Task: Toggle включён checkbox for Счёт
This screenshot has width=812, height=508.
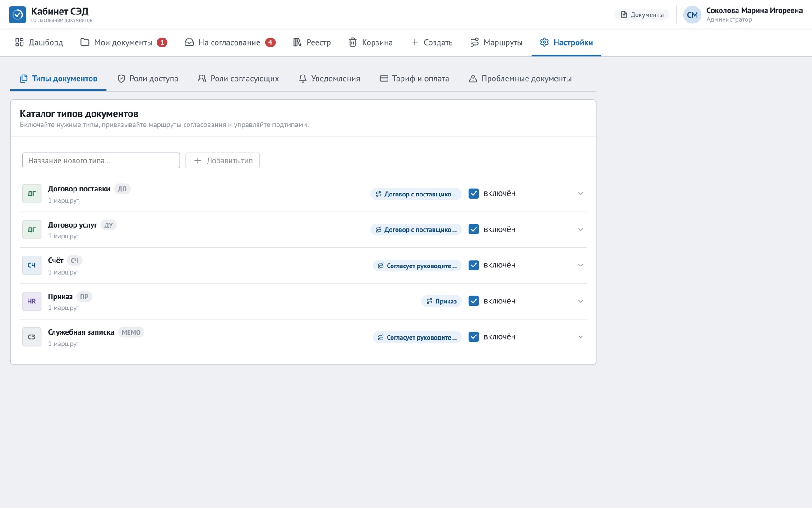Action: click(x=474, y=265)
